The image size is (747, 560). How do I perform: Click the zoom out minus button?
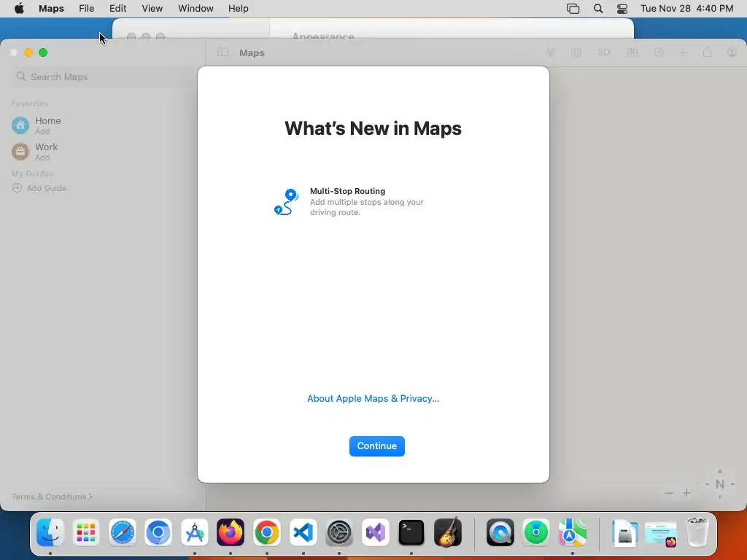pyautogui.click(x=669, y=493)
